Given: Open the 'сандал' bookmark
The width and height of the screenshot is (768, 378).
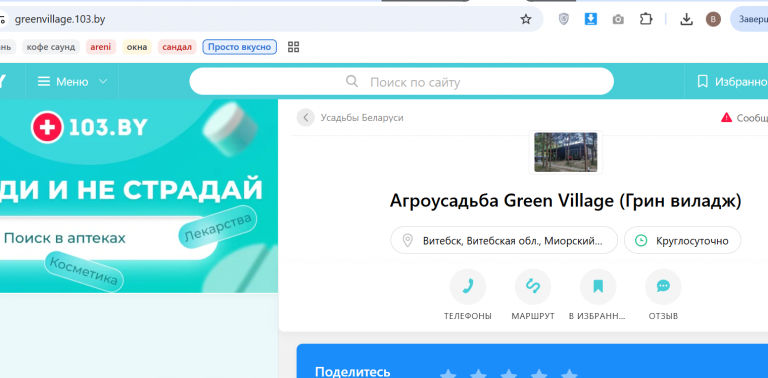Looking at the screenshot, I should [x=177, y=47].
